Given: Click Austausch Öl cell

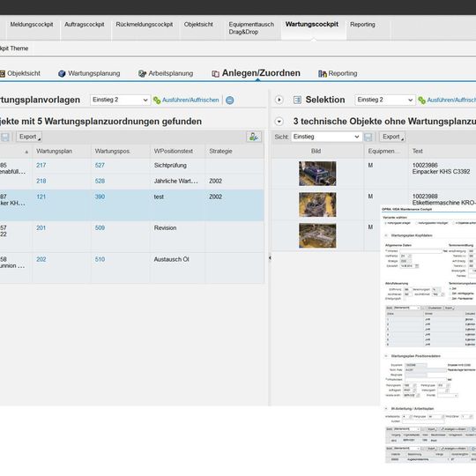Looking at the screenshot, I should 172,260.
